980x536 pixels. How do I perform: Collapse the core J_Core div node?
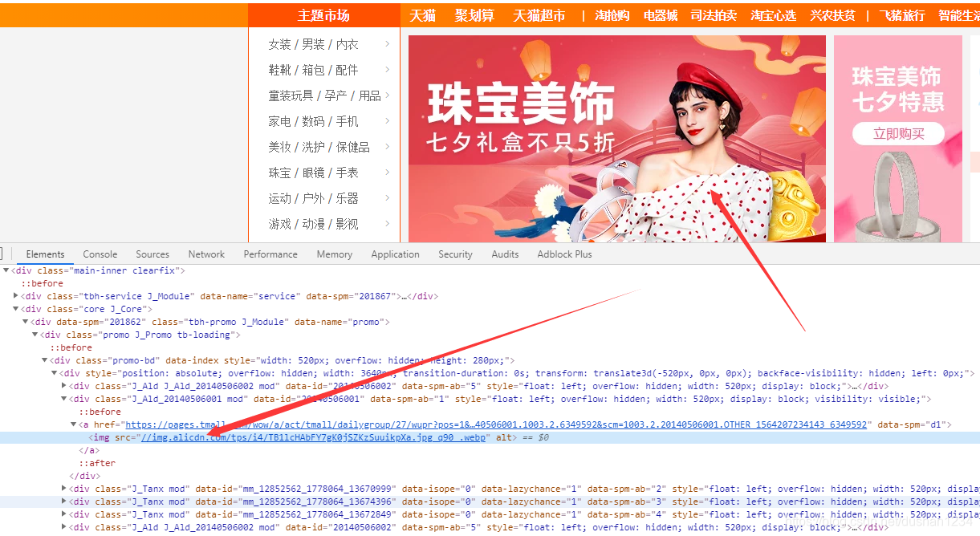coord(16,309)
